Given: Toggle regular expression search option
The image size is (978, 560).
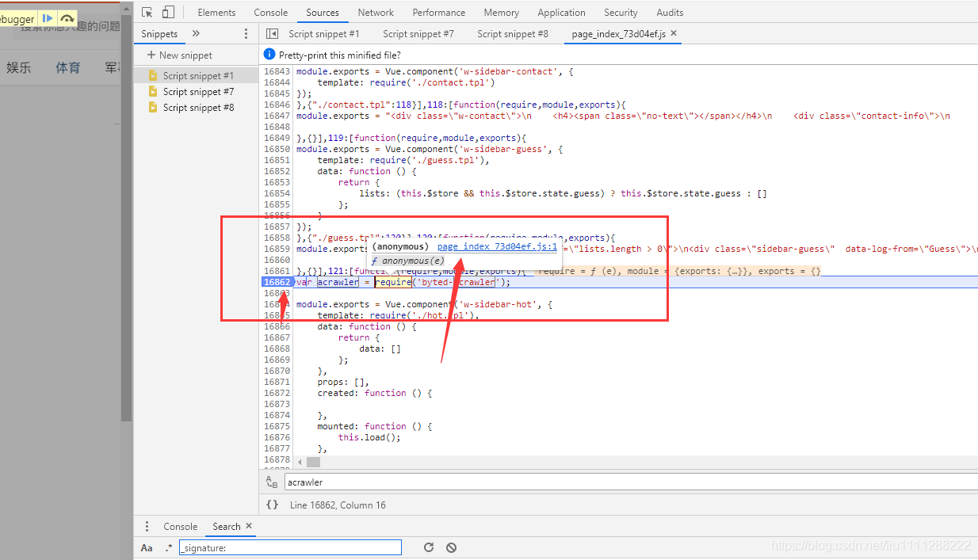Looking at the screenshot, I should 169,547.
